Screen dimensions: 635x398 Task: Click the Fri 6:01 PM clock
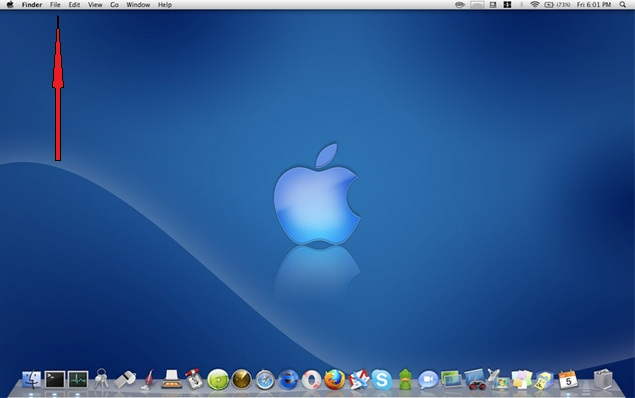pyautogui.click(x=594, y=5)
